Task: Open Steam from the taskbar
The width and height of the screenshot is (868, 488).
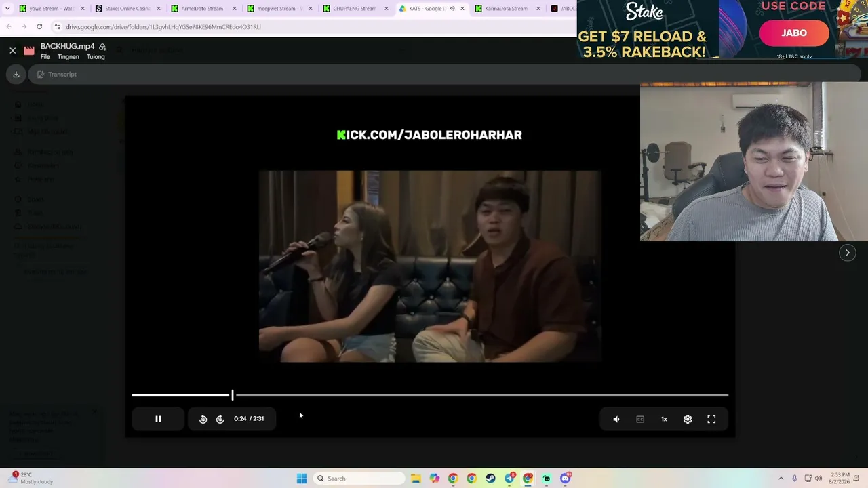Action: 490,479
